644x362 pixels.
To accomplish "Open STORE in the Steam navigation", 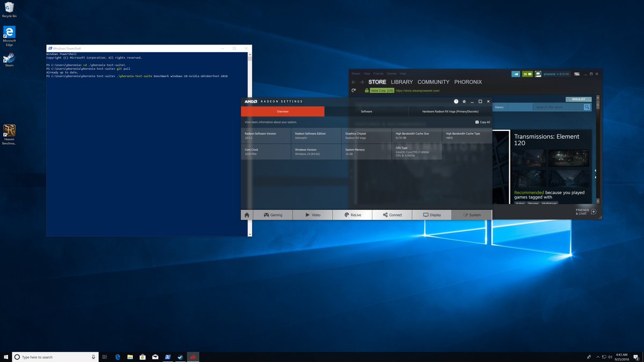I will pyautogui.click(x=377, y=82).
